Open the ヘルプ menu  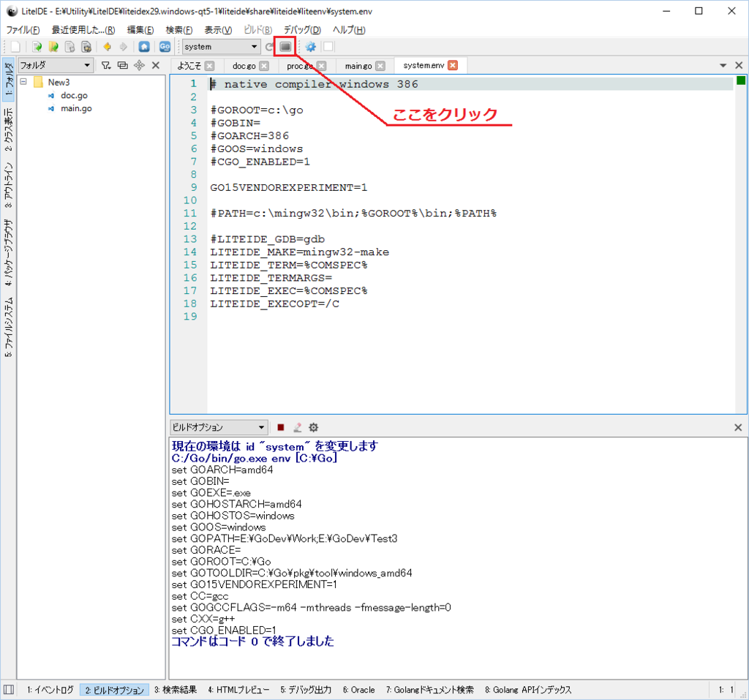[x=349, y=30]
